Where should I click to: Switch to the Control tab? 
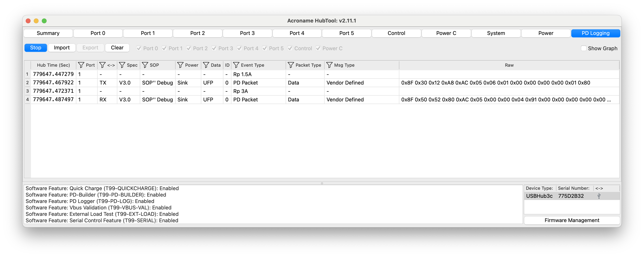click(396, 33)
